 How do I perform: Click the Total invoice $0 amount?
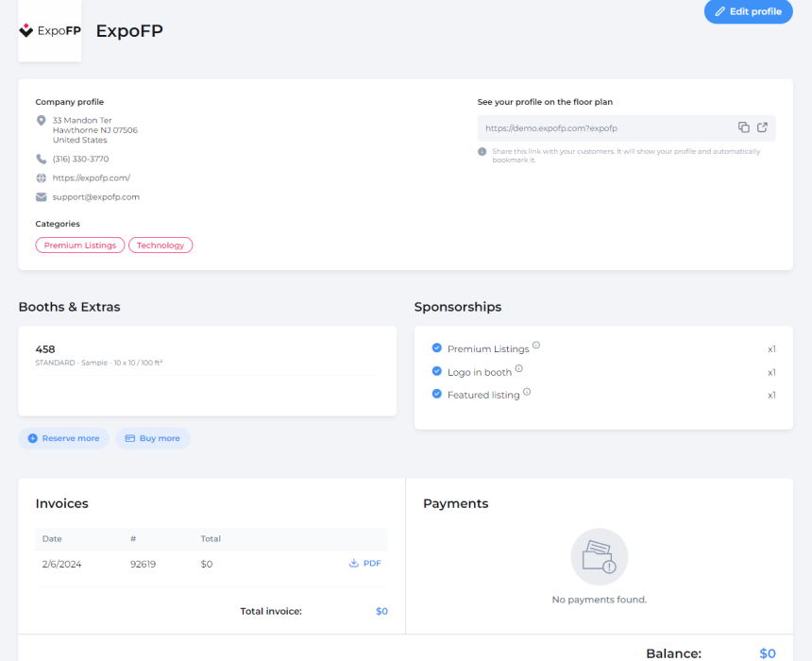pyautogui.click(x=381, y=611)
